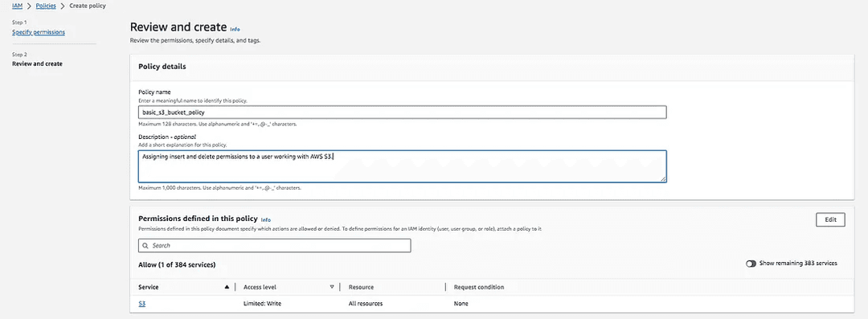The image size is (868, 319).
Task: Click the Service column header label
Action: 149,287
